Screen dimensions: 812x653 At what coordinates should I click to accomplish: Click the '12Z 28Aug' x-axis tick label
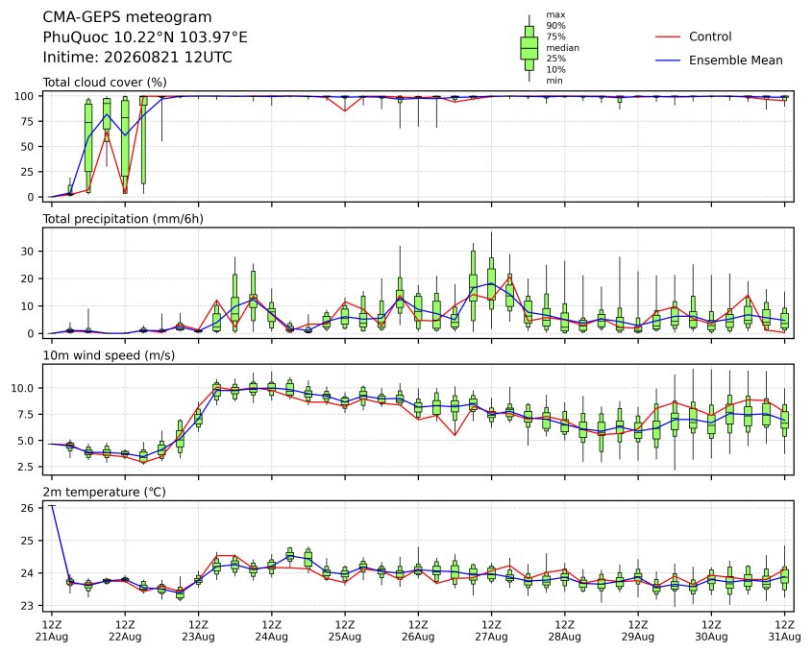pyautogui.click(x=564, y=631)
